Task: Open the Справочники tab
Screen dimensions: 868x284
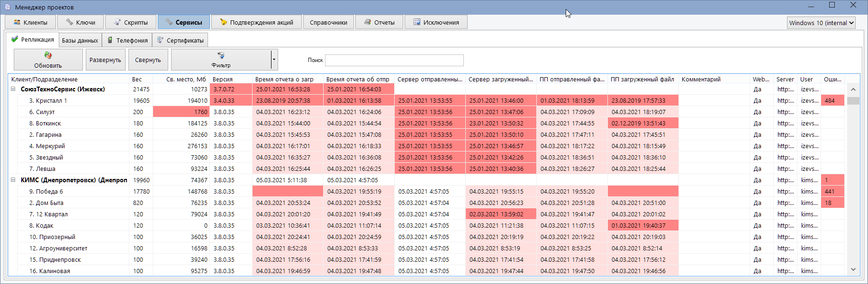Action: coord(328,22)
